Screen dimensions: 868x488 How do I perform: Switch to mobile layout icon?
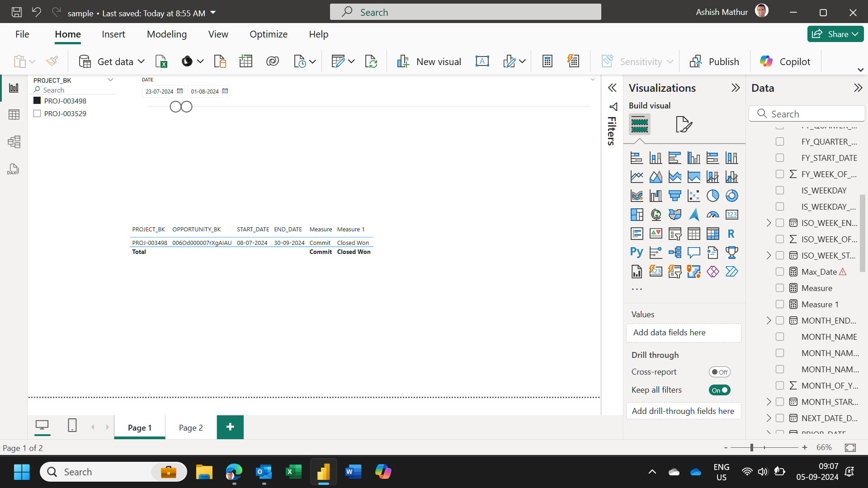pos(72,426)
